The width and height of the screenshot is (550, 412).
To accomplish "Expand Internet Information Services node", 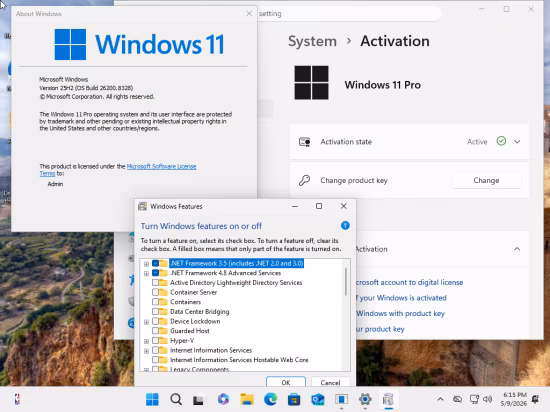I will coord(146,351).
